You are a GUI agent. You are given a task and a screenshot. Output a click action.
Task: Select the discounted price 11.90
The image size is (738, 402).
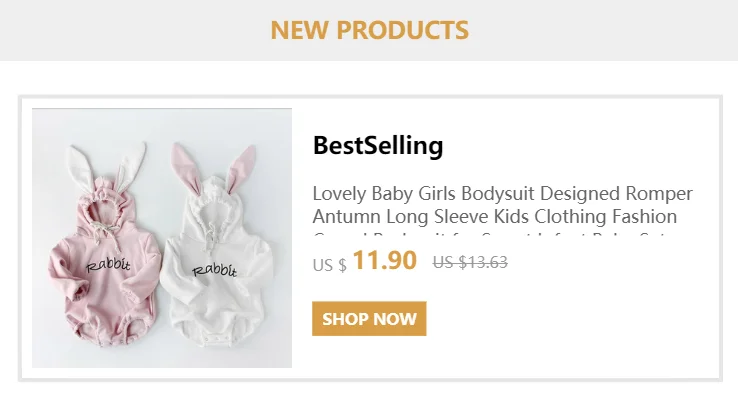(384, 261)
